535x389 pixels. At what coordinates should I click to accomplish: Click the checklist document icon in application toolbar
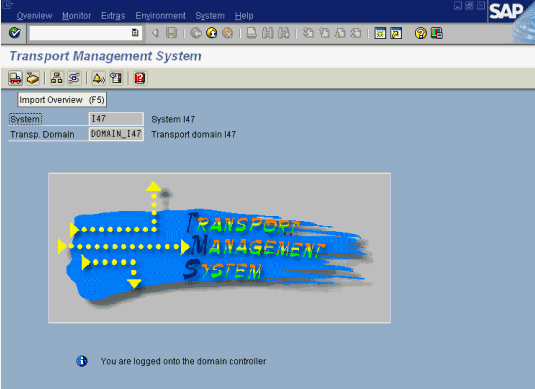coord(116,78)
